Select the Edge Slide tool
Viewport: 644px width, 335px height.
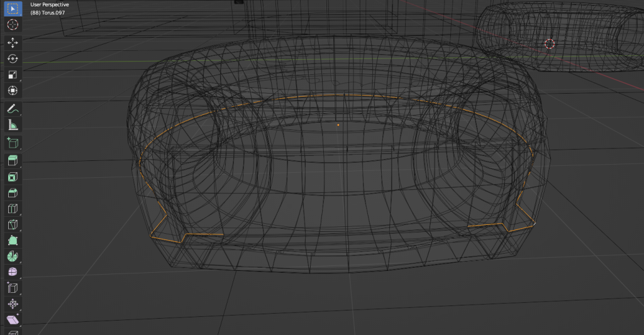[13, 289]
